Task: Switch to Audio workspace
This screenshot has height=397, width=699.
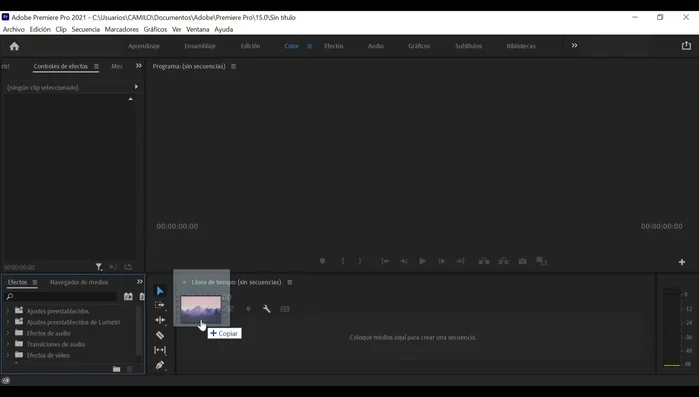Action: (375, 46)
